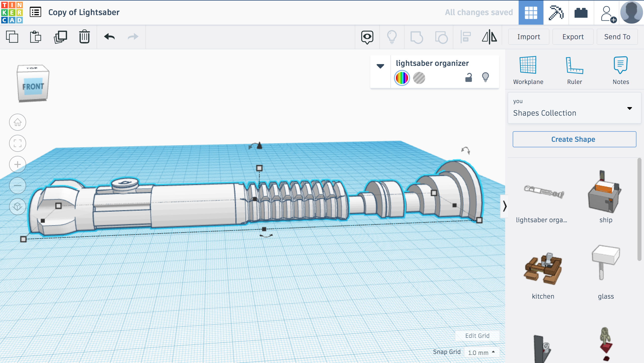The height and width of the screenshot is (363, 644).
Task: Switch to Bricks mode
Action: click(581, 12)
